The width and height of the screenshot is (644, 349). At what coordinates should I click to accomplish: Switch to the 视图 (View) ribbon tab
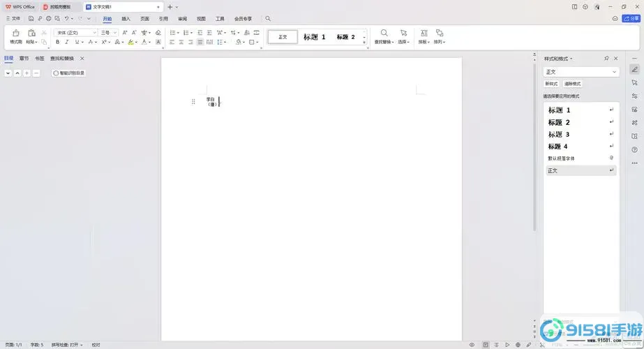[201, 19]
